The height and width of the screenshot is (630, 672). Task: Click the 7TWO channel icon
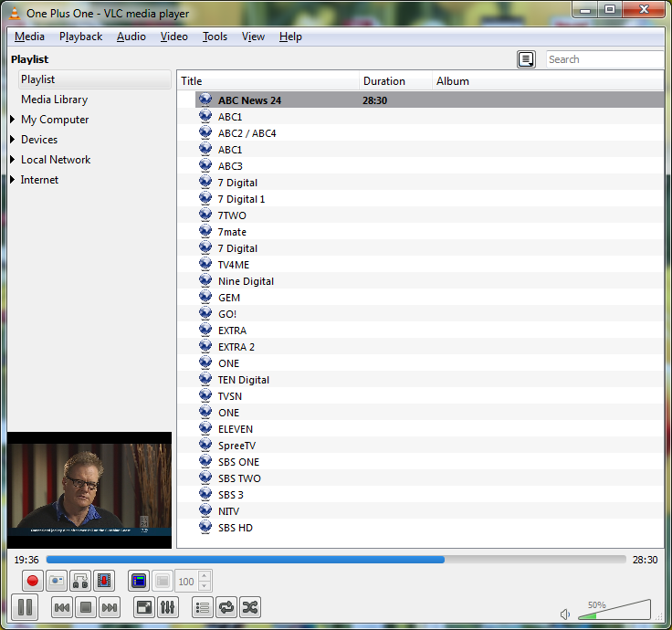coord(205,215)
